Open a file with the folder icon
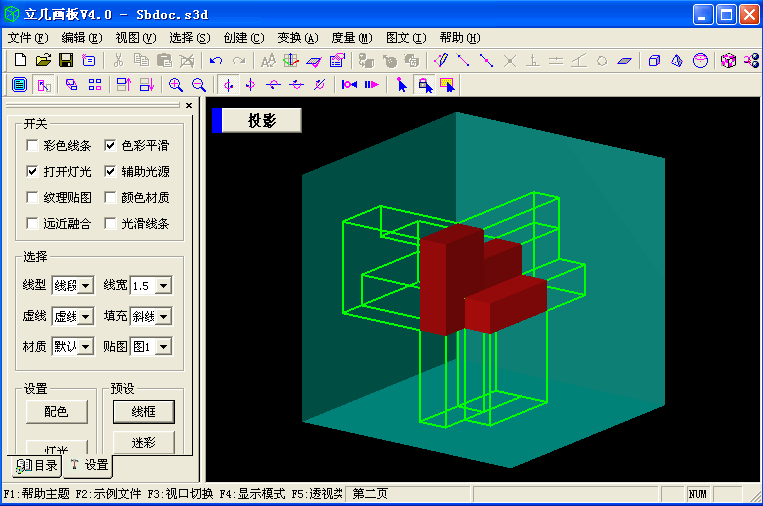Viewport: 763px width, 506px height. point(43,60)
